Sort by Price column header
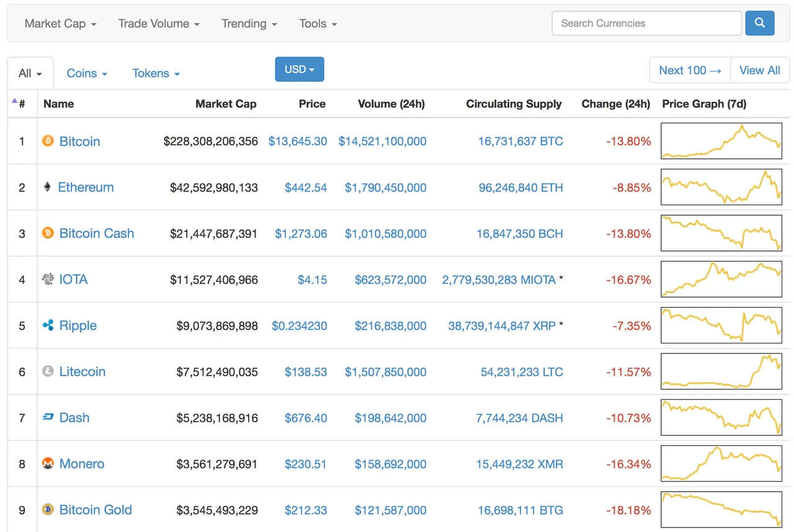Screen dimensions: 794x532 [x=312, y=104]
